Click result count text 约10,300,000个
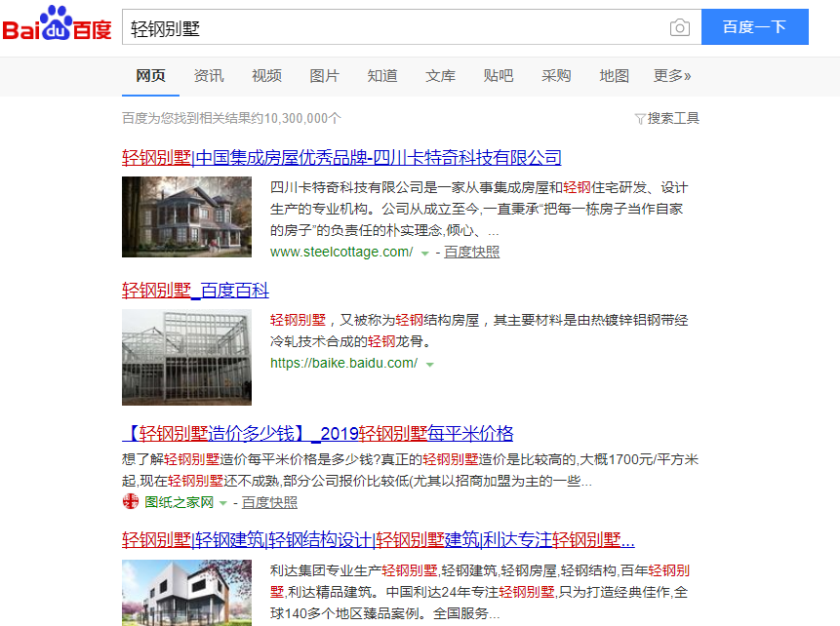Screen dimensions: 840x626 pyautogui.click(x=231, y=118)
